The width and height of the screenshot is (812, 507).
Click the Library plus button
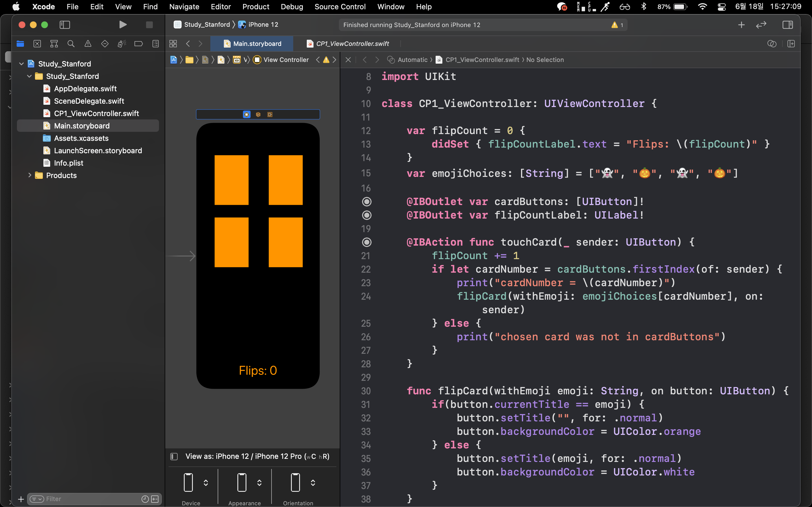(741, 25)
